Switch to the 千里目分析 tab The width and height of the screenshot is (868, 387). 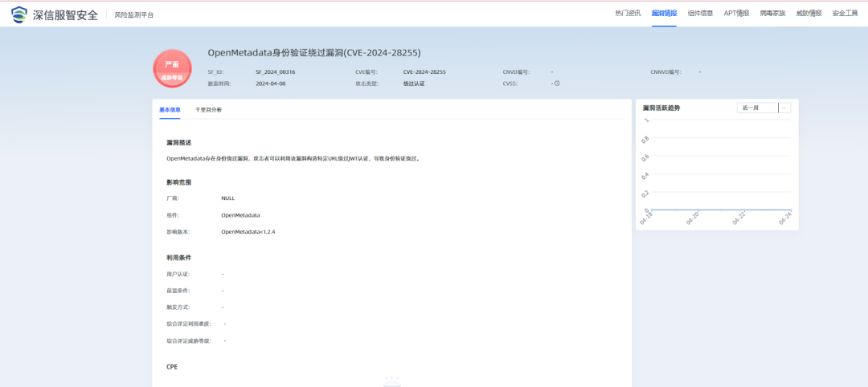point(209,110)
